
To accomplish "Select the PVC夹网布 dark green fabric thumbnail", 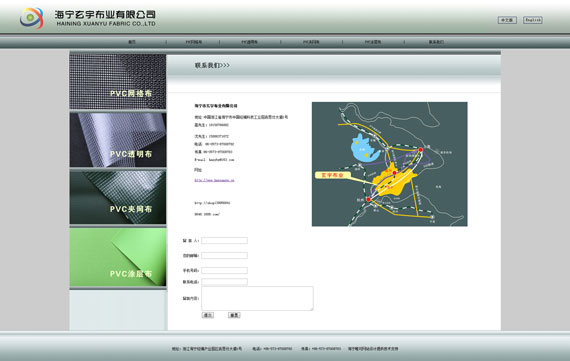I will point(118,197).
